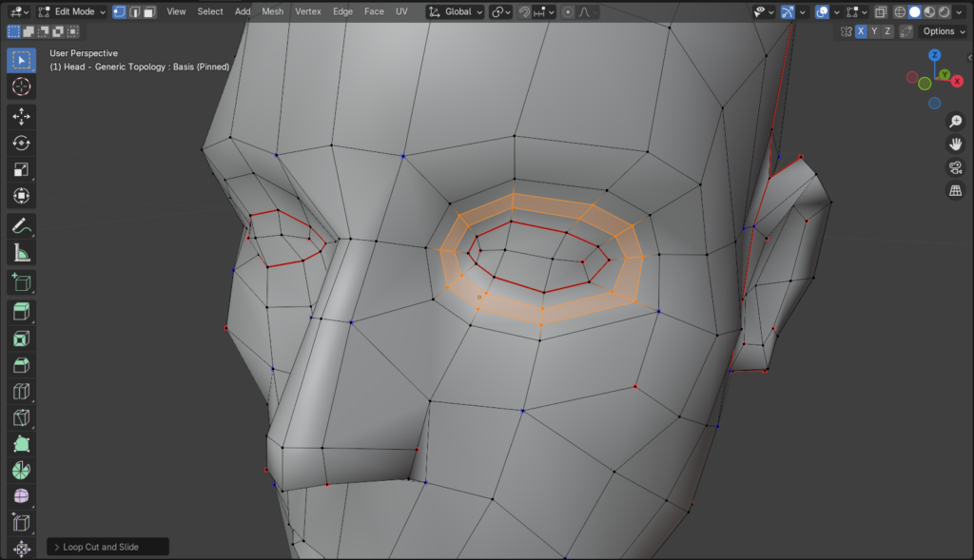974x560 pixels.
Task: Select the Poly Build tool
Action: click(x=21, y=444)
